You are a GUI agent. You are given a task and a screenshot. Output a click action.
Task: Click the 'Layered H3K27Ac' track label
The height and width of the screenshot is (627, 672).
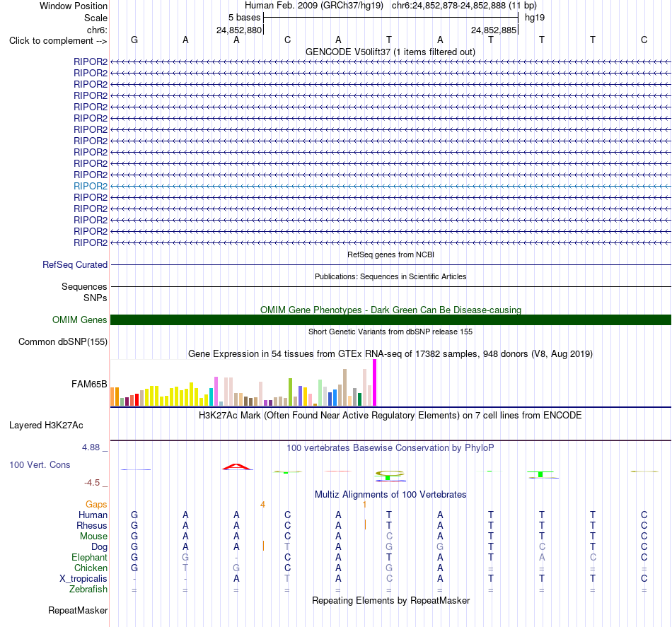(x=46, y=426)
